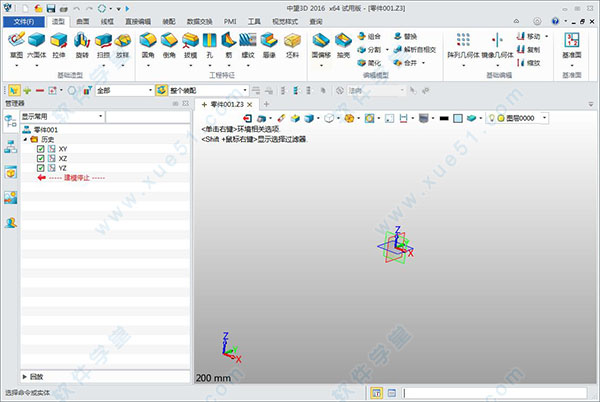This screenshot has height=402, width=600.
Task: Select the 草图 (Sketch) tool
Action: (16, 44)
